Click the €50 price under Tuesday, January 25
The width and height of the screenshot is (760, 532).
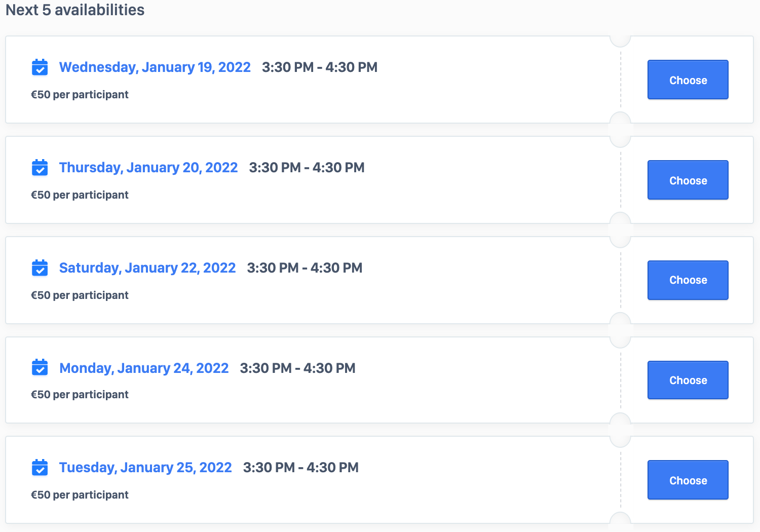80,495
